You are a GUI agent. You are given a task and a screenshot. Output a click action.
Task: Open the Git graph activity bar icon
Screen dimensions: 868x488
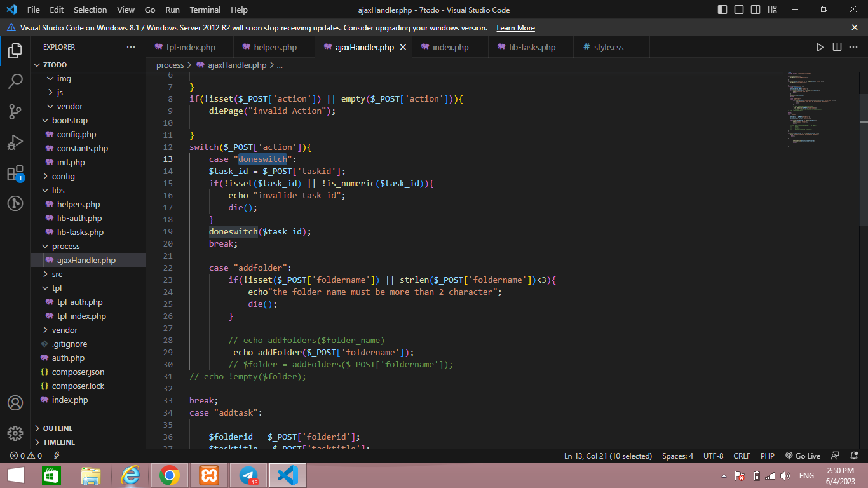(15, 203)
